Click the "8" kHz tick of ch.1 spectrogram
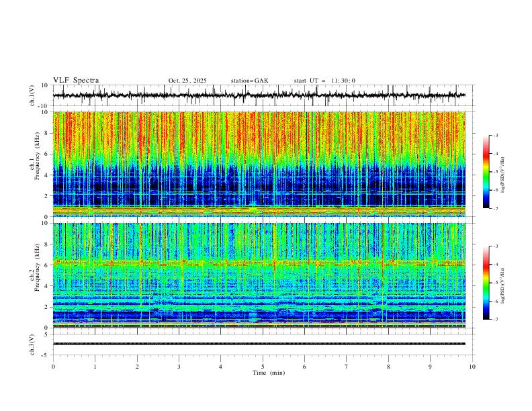This screenshot has height=411, width=532. 46,133
